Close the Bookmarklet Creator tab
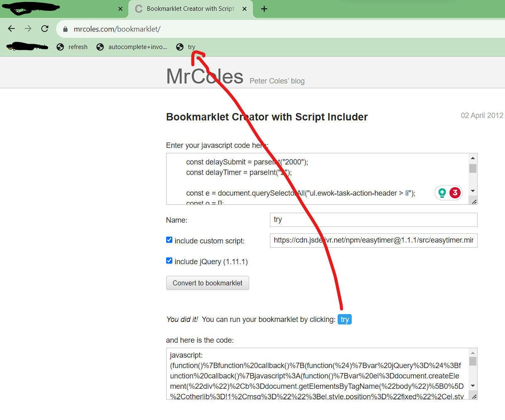This screenshot has height=420, width=505. point(245,9)
